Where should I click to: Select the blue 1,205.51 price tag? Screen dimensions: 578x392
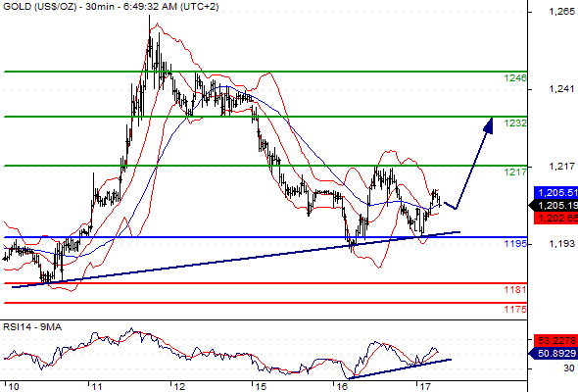[x=556, y=192]
